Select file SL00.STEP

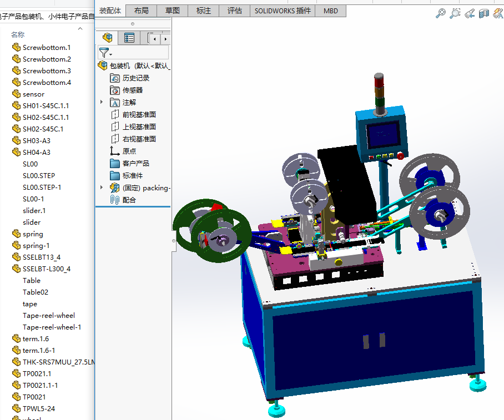[x=39, y=175]
